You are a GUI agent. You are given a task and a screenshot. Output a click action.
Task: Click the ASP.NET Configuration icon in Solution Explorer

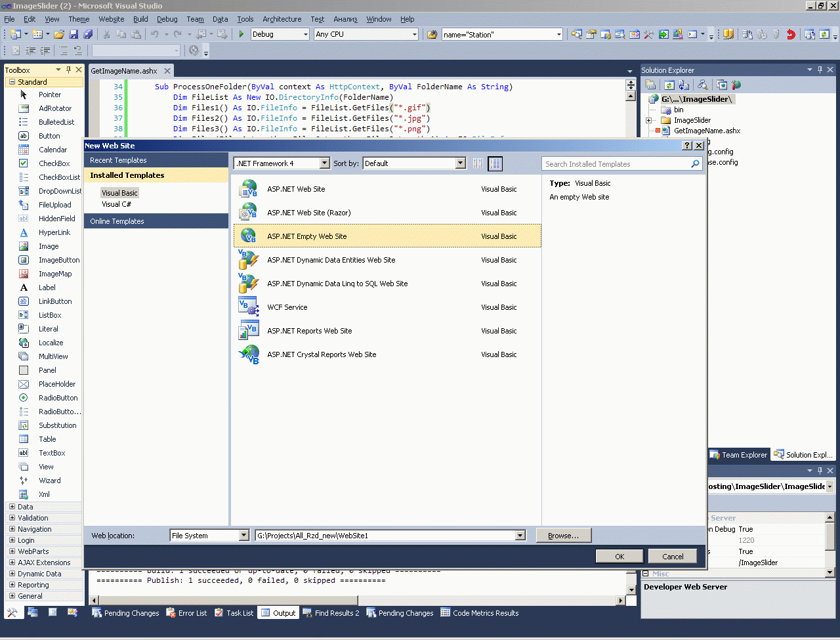pos(736,85)
